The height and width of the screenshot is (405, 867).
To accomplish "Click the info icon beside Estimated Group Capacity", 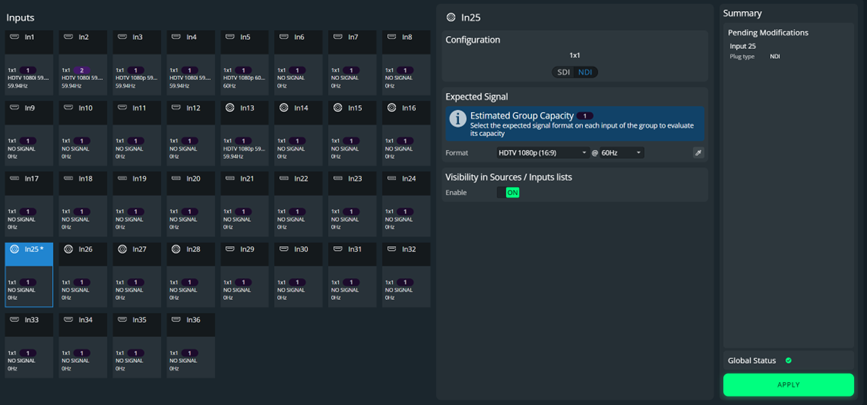I will coord(457,119).
